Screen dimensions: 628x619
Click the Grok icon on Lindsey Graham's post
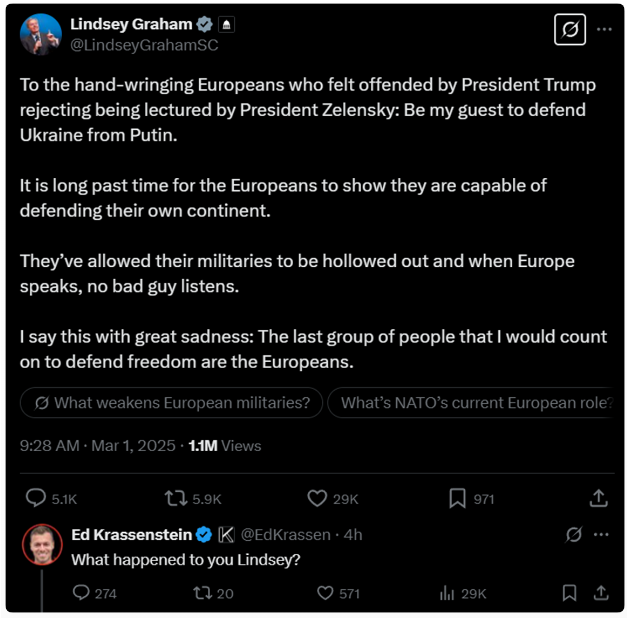570,31
